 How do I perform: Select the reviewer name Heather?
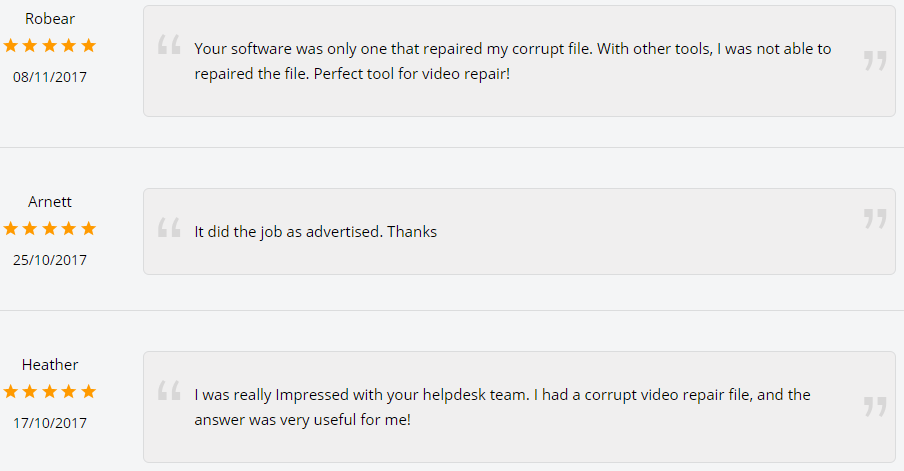click(x=50, y=365)
